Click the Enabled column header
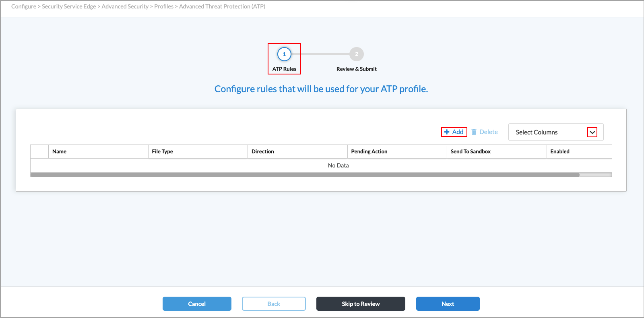 point(559,152)
